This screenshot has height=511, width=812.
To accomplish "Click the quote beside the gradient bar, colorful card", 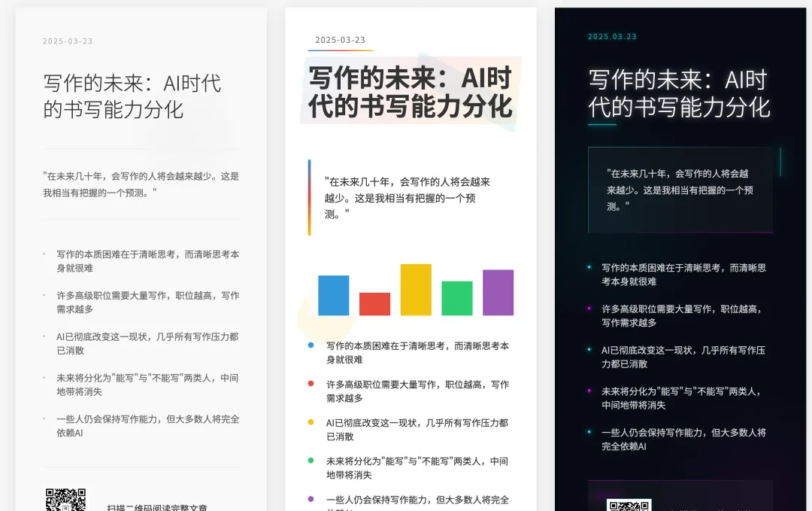I will pos(408,198).
